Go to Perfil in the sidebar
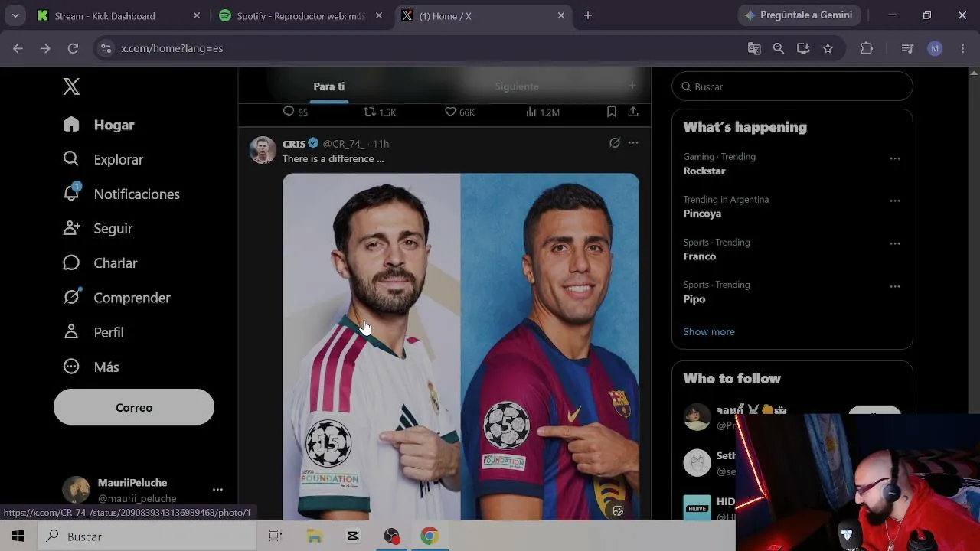This screenshot has height=551, width=980. 93,332
